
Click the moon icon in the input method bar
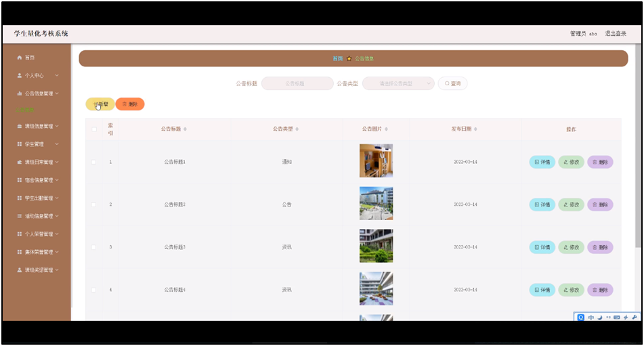600,318
